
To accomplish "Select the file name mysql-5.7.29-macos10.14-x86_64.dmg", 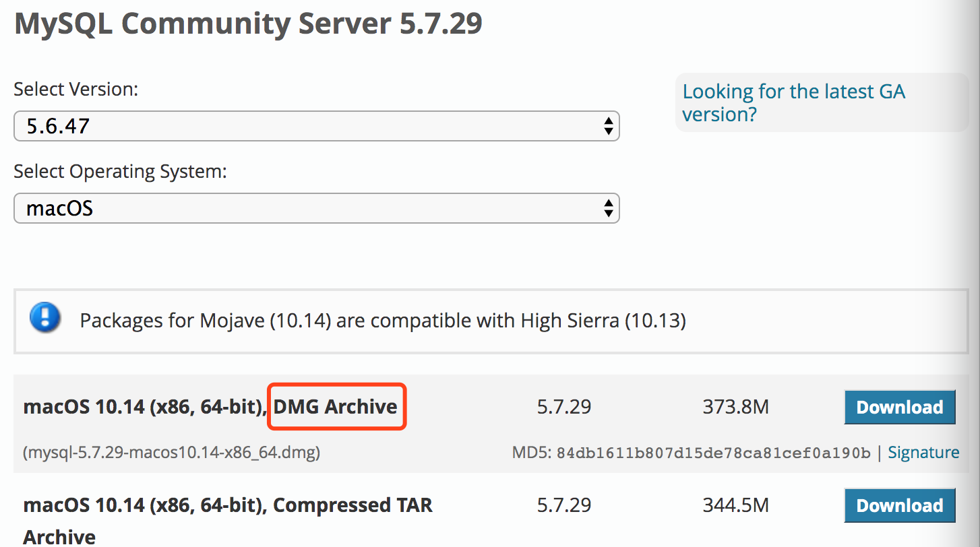I will (x=172, y=452).
